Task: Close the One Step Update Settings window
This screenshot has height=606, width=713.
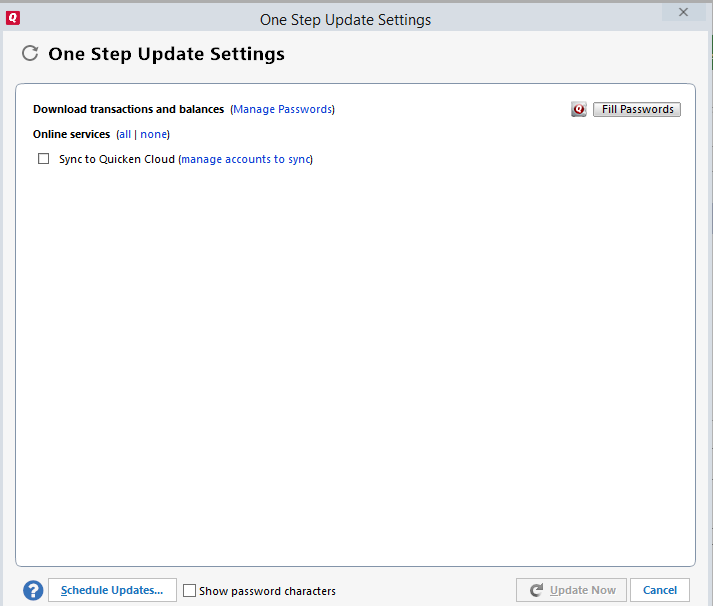Action: coord(683,12)
